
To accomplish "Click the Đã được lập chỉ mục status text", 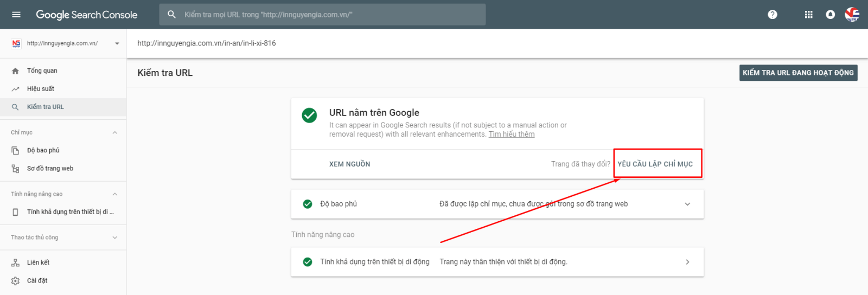I will coord(534,204).
